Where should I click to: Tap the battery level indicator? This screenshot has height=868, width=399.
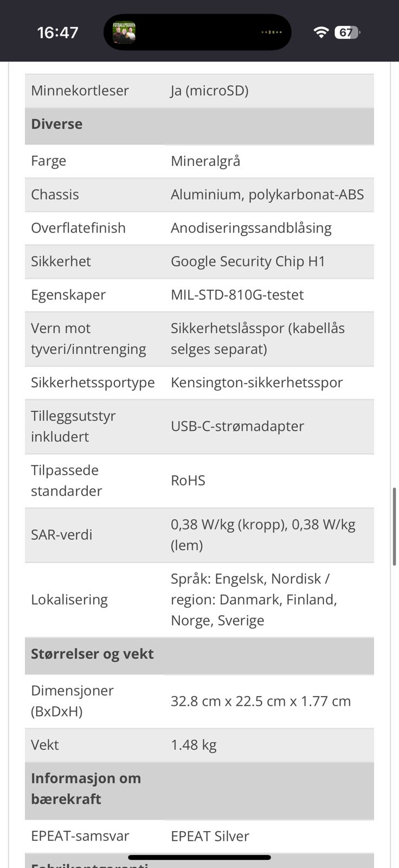[347, 33]
